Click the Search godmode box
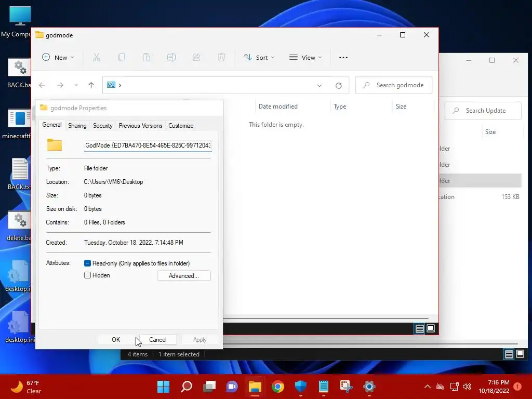Viewport: 532px width, 399px height. [x=394, y=85]
